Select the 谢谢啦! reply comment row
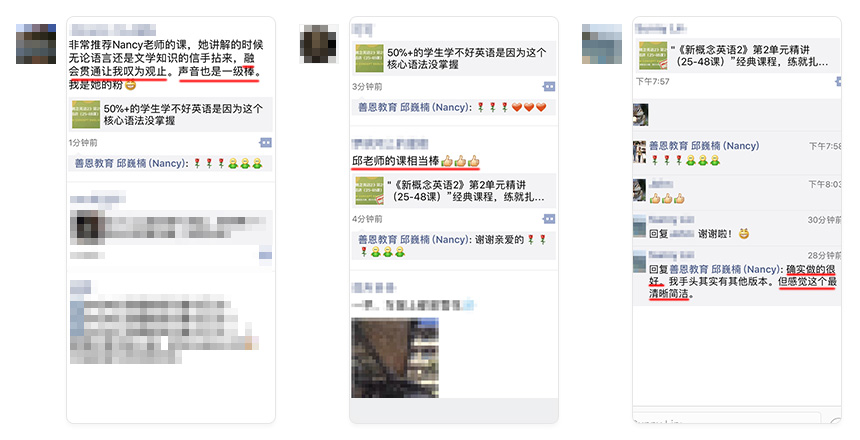 (x=737, y=228)
